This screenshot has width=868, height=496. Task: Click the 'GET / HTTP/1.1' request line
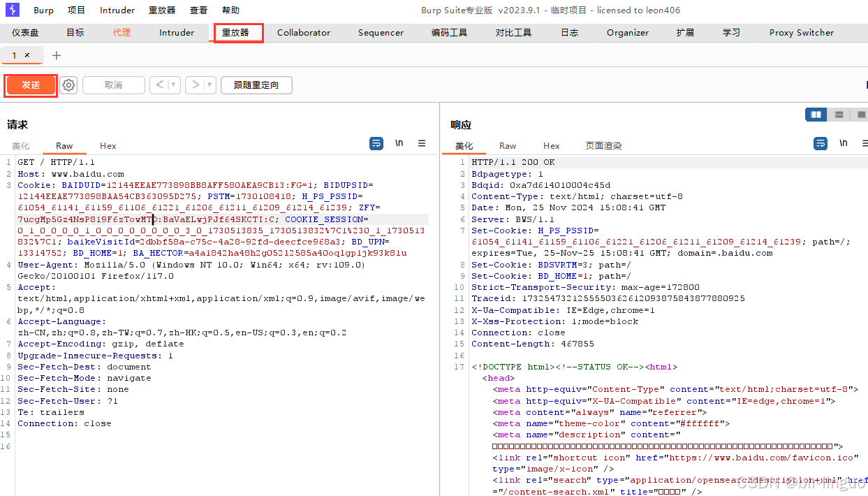coord(56,162)
